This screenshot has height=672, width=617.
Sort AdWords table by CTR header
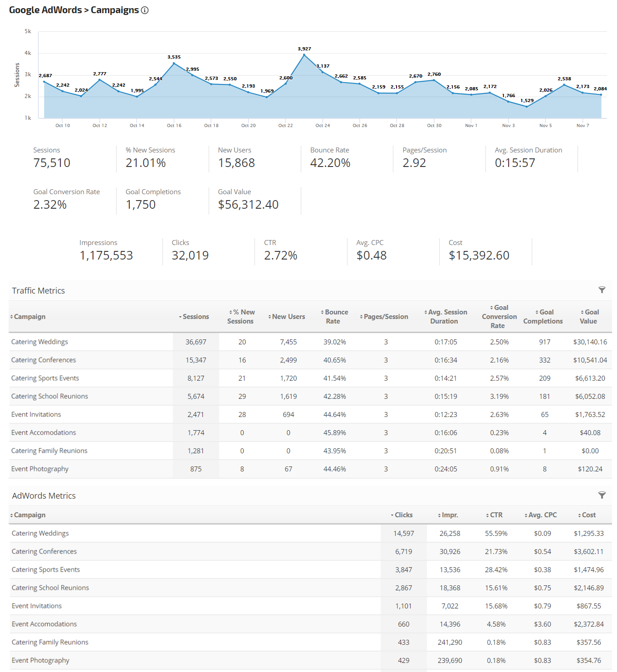point(495,515)
